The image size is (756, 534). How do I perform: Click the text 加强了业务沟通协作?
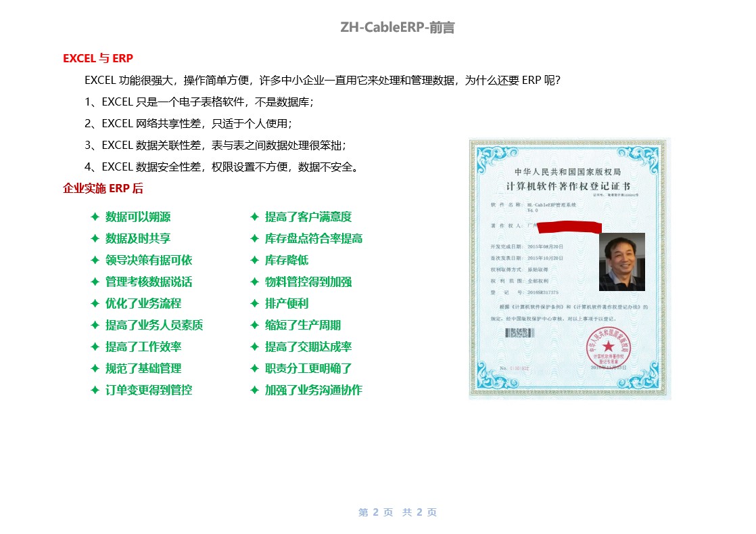[314, 391]
